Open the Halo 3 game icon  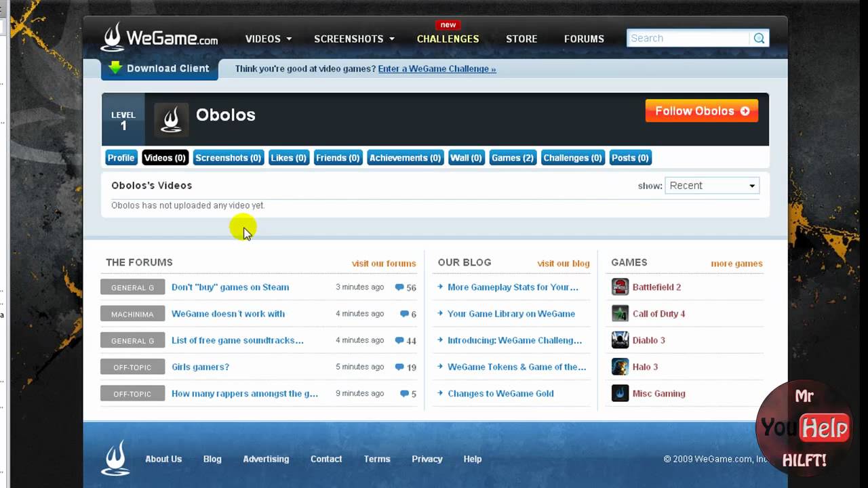[620, 367]
